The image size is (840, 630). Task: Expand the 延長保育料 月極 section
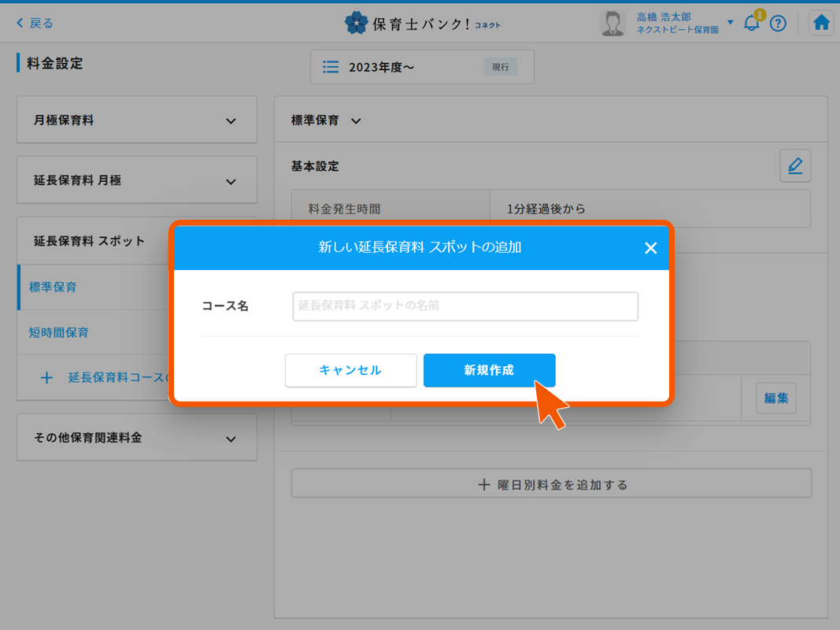[136, 179]
